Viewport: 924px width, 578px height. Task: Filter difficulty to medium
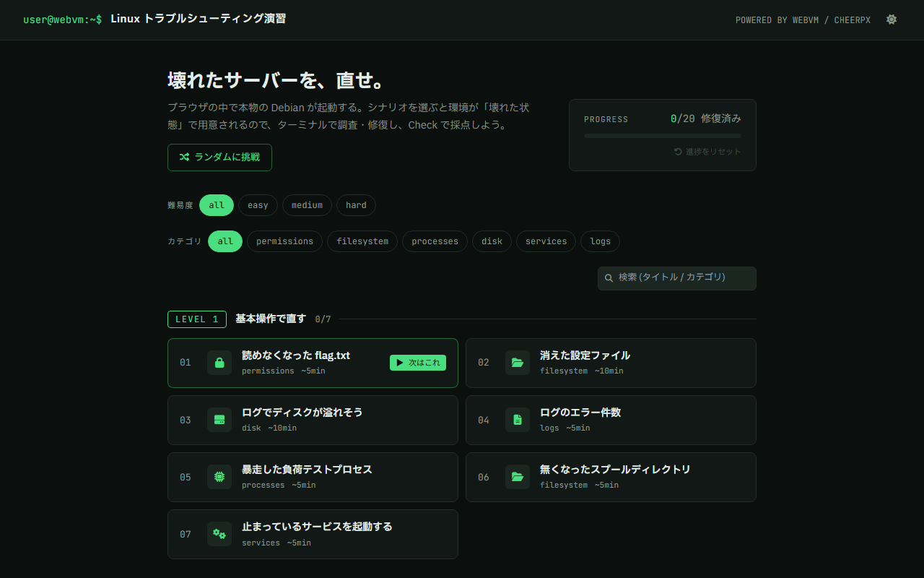click(307, 205)
